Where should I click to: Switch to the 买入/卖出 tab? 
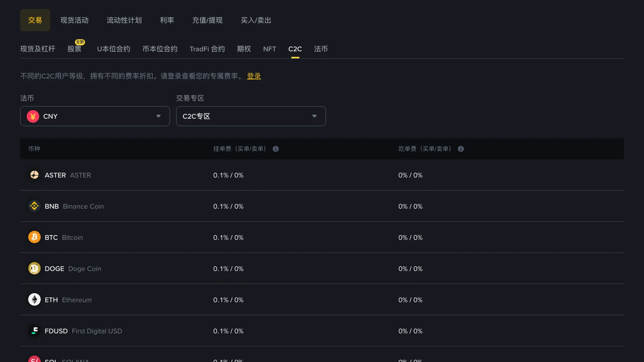tap(256, 20)
